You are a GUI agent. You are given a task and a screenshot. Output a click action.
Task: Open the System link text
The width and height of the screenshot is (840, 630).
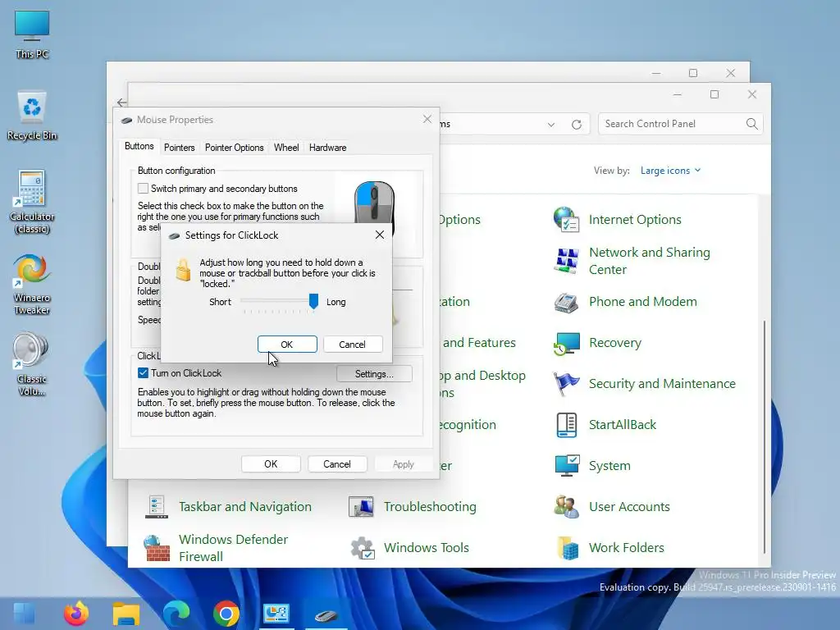click(x=609, y=466)
